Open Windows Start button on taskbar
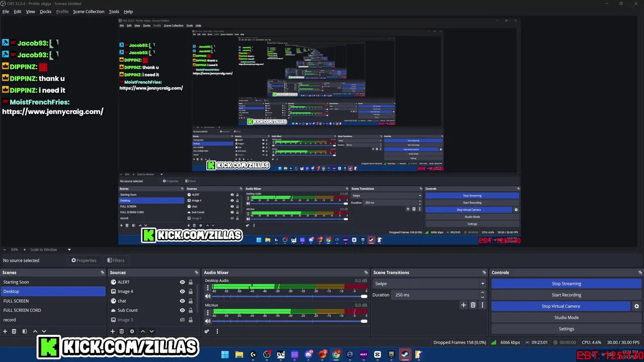Image resolution: width=644 pixels, height=362 pixels. pos(225,354)
